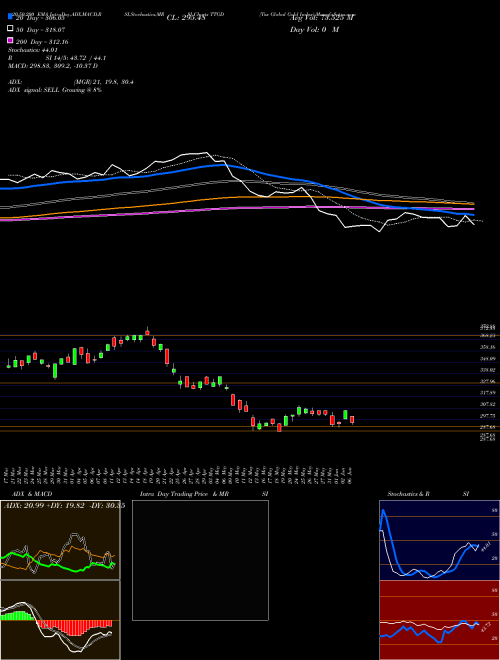Screen dimensions: 500x660
Task: Click the 'ADX signal: SELL Growing @ 8%' text
Action: (x=55, y=90)
